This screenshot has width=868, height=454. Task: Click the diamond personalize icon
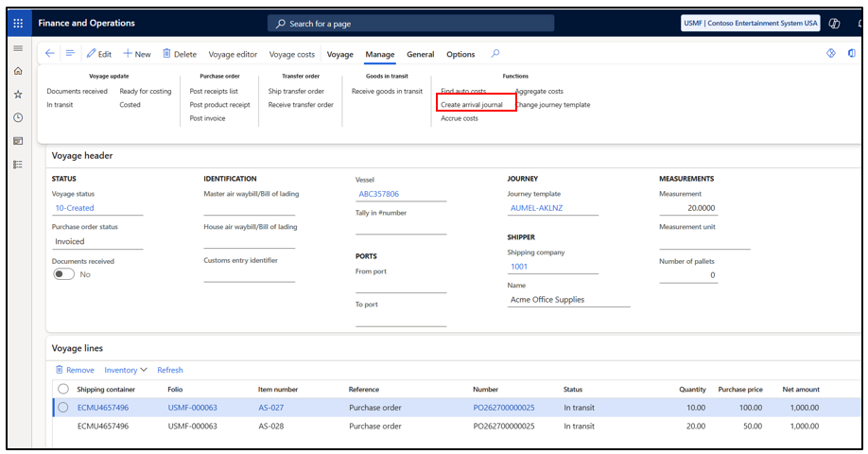coord(831,53)
